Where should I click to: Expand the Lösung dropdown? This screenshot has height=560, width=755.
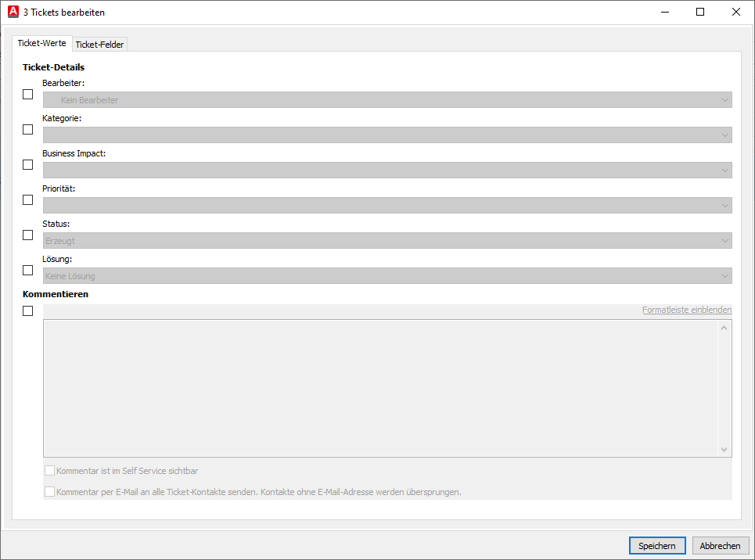pos(387,276)
